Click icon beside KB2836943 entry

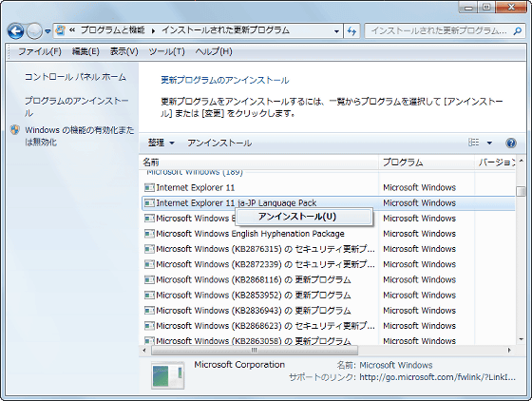click(x=149, y=310)
